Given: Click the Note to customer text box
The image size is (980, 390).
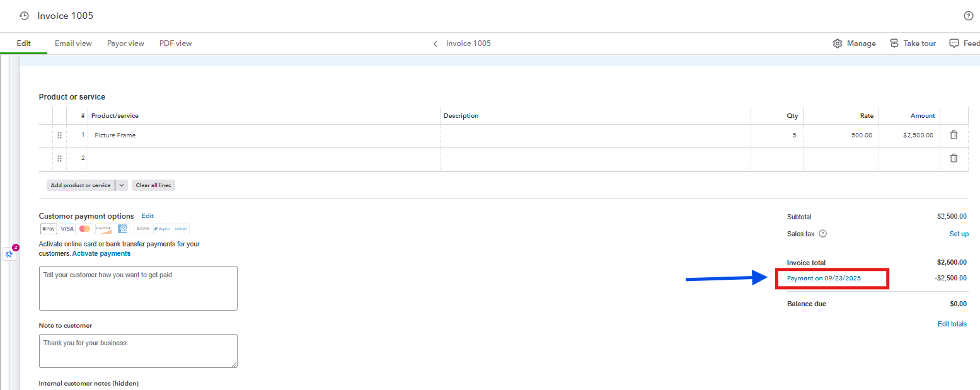Looking at the screenshot, I should pos(138,351).
